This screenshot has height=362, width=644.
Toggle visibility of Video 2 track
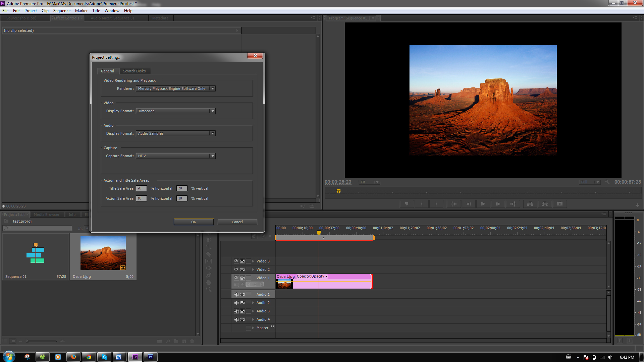click(x=236, y=269)
